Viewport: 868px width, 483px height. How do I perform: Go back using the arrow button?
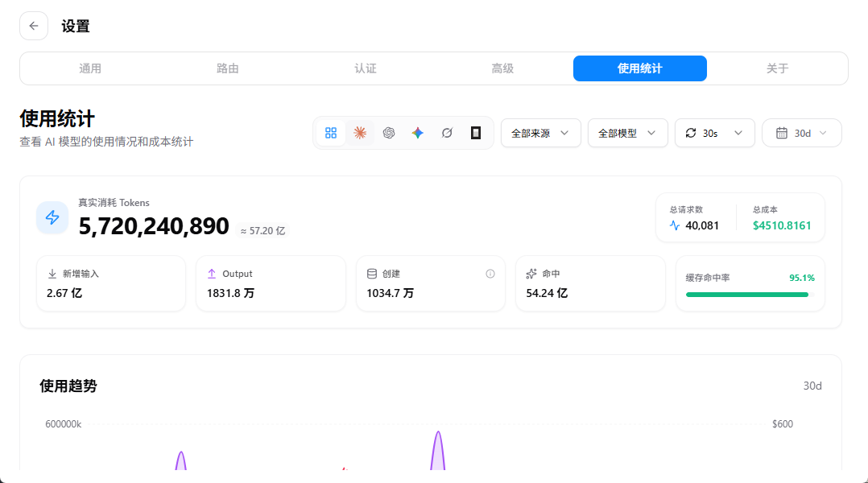[34, 26]
